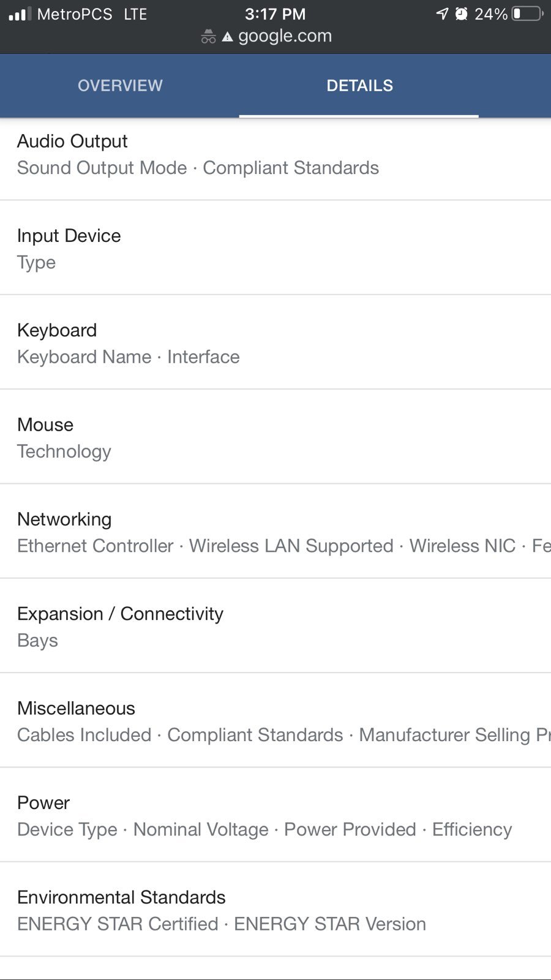This screenshot has height=980, width=551.
Task: Tap the MetroPCS LTE carrier label
Action: click(92, 13)
